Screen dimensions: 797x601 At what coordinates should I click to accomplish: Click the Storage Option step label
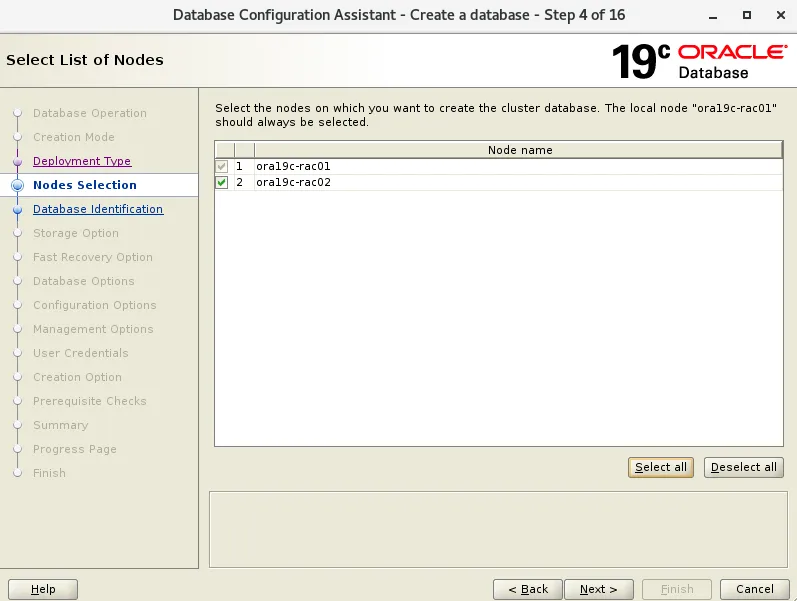point(76,233)
